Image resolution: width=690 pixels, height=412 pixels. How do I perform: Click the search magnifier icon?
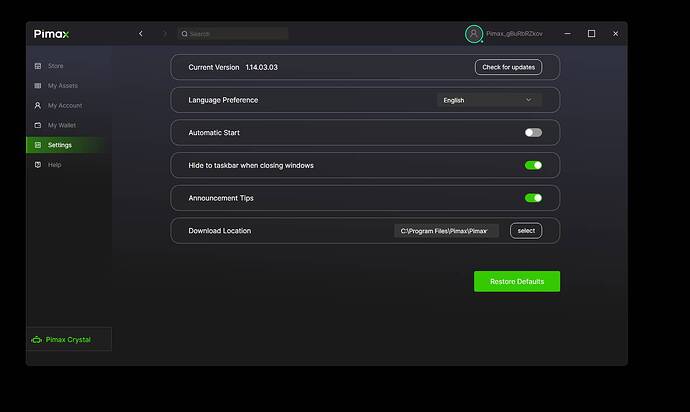click(184, 34)
